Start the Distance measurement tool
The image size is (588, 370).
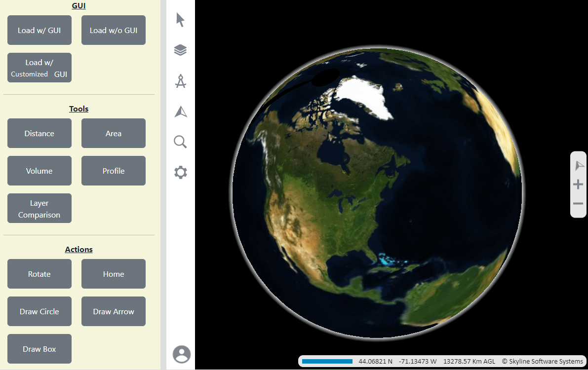click(39, 133)
